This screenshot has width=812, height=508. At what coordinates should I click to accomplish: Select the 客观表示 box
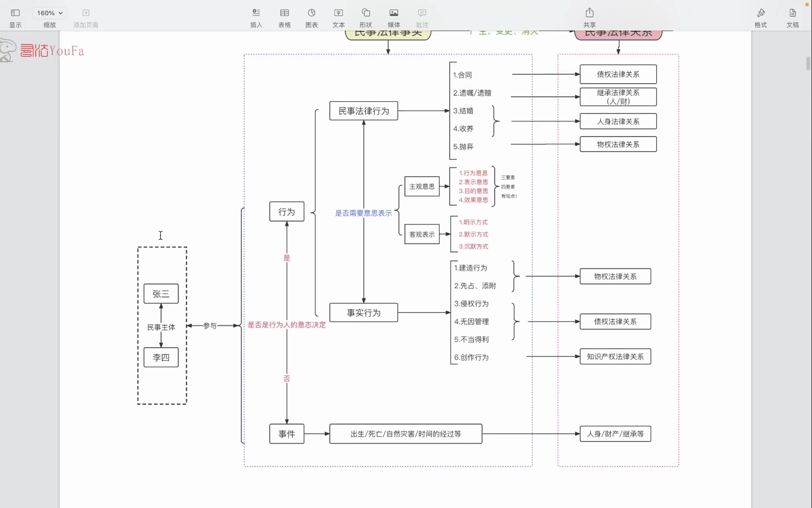coord(422,234)
